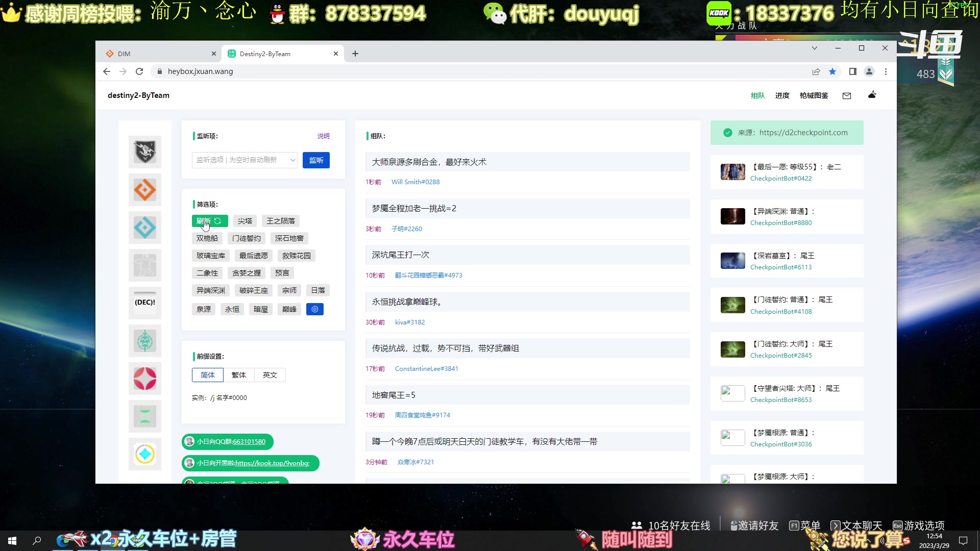Open the mail envelope icon in header
This screenshot has height=551, width=980.
point(847,95)
